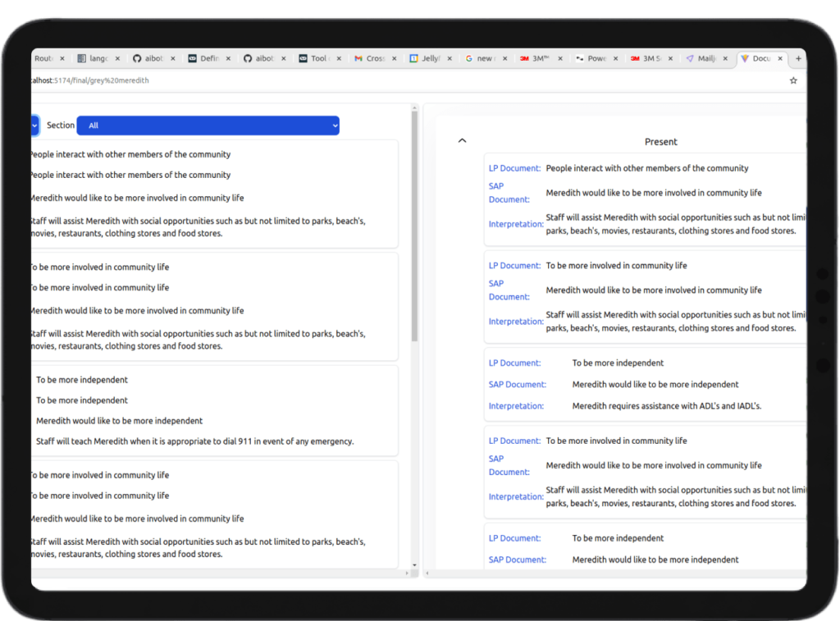Click the Section label
The image size is (840, 621).
pyautogui.click(x=61, y=125)
